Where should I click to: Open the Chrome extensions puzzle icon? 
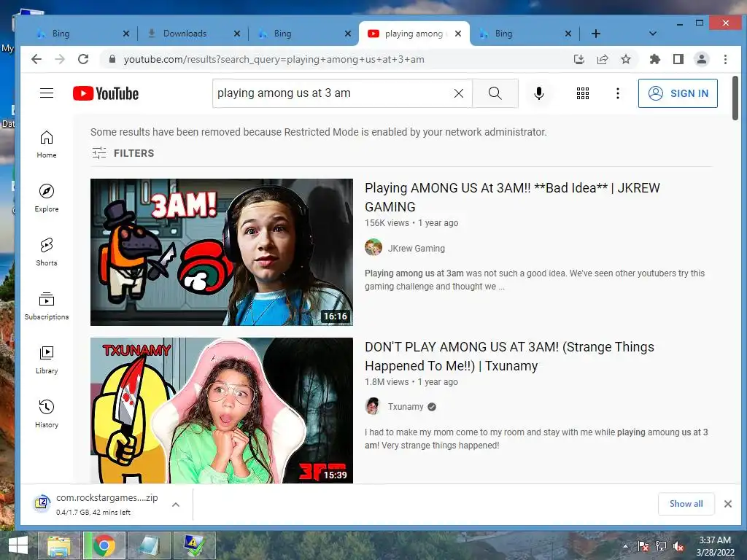pyautogui.click(x=654, y=59)
